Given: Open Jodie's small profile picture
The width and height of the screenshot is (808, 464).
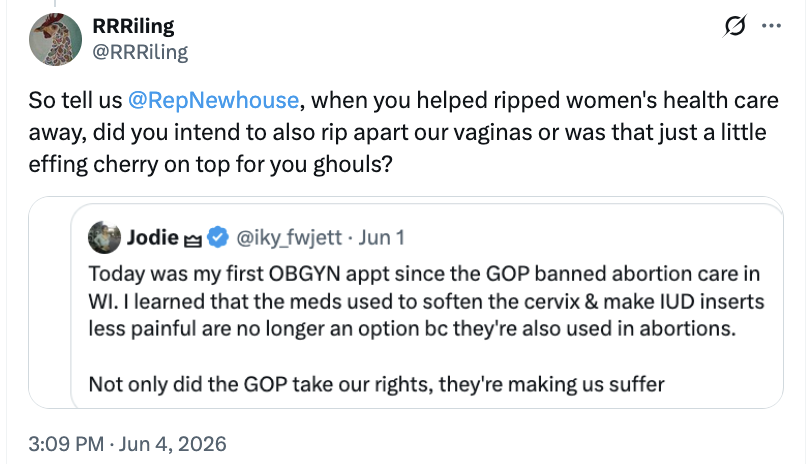Looking at the screenshot, I should [x=104, y=238].
